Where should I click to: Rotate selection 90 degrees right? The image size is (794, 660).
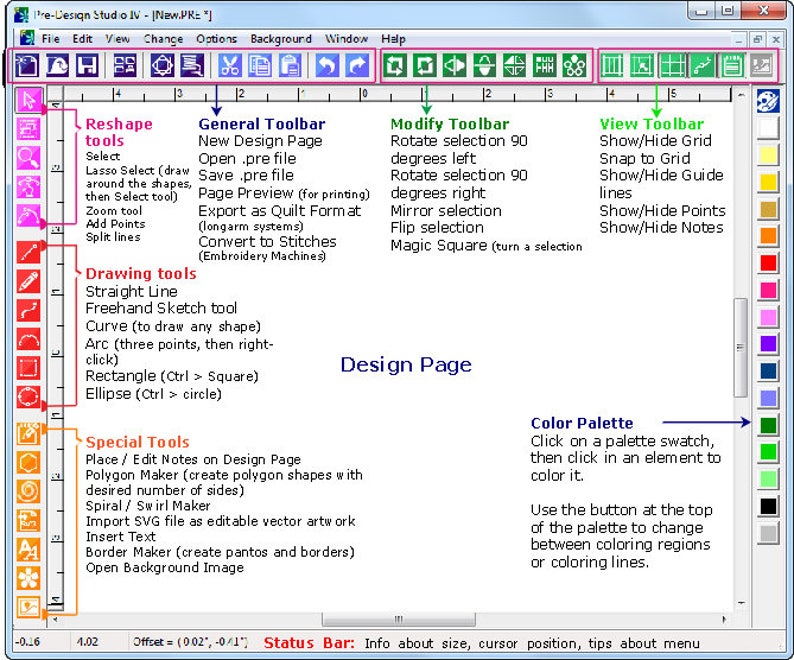[x=424, y=65]
